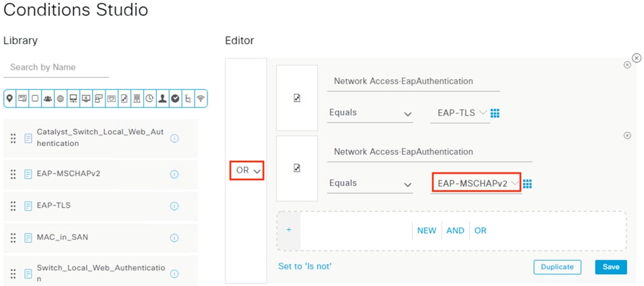Filter library by monitor endpoint icon

pos(86,99)
